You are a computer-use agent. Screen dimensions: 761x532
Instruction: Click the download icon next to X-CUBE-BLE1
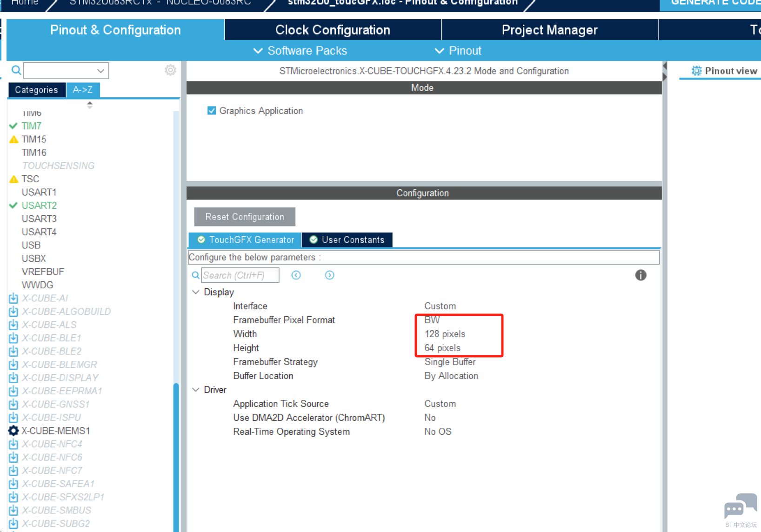pyautogui.click(x=13, y=338)
